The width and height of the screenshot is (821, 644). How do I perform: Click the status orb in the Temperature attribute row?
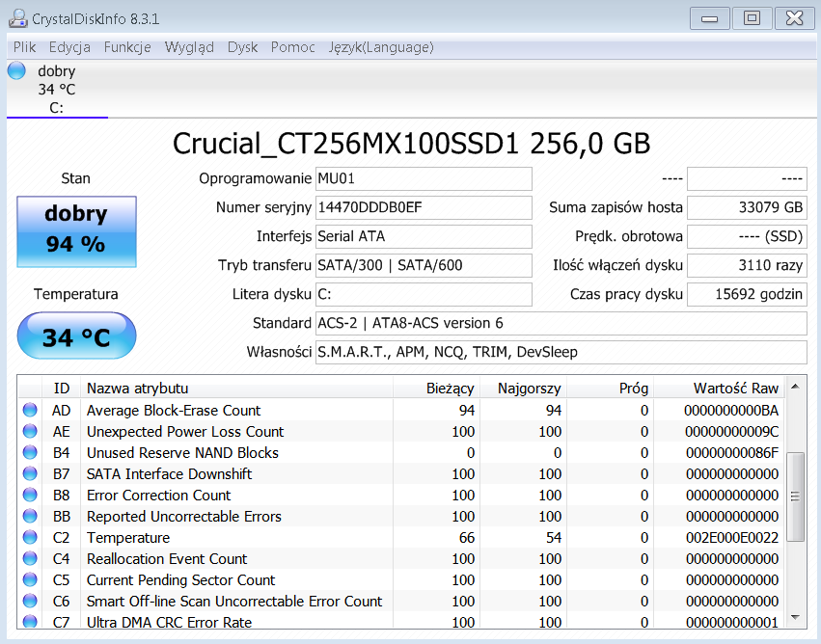click(x=30, y=537)
